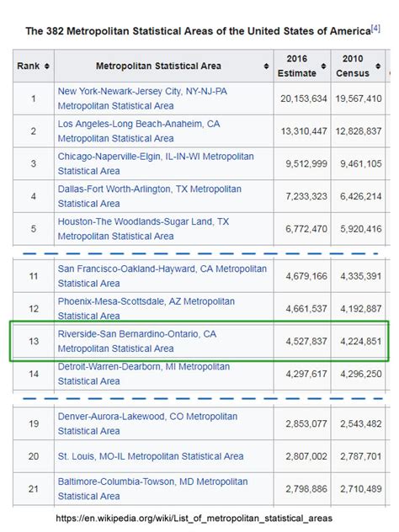Screen dimensions: 399x532
Task: Open New York-Newark-Jersey City link
Action: [x=142, y=98]
